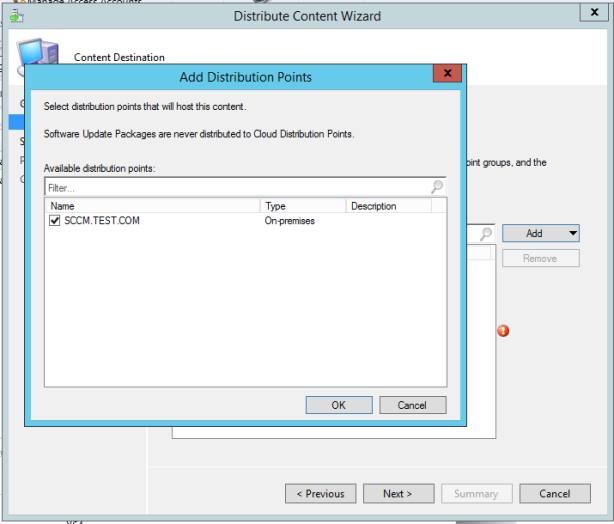Uncheck the SCCM.TEST.COM distribution point checkbox
The image size is (614, 524).
(x=54, y=220)
